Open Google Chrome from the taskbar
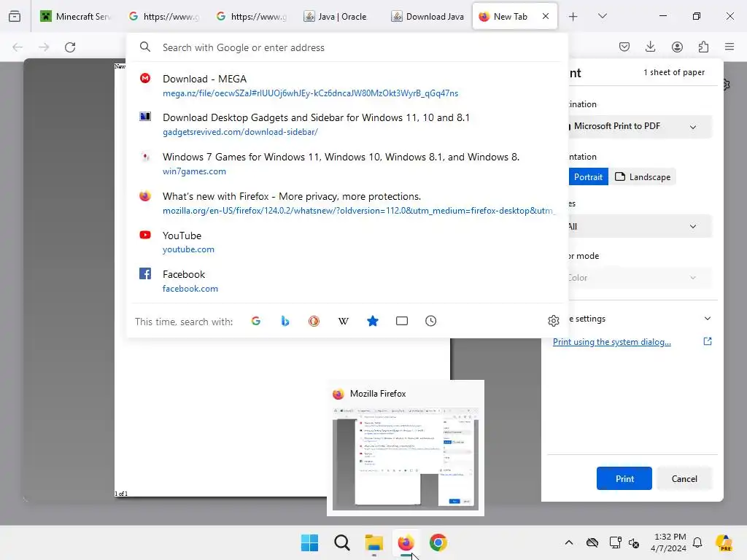This screenshot has height=560, width=747. point(438,542)
